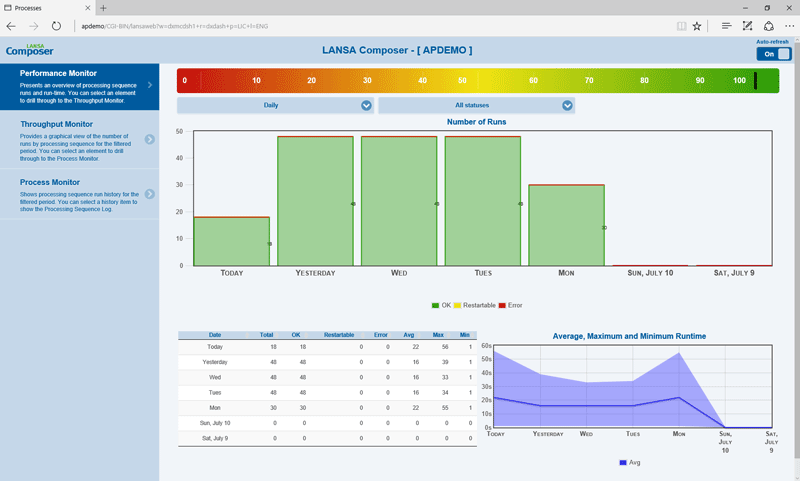
Task: Click the Number of Runs chart title
Action: pyautogui.click(x=477, y=122)
